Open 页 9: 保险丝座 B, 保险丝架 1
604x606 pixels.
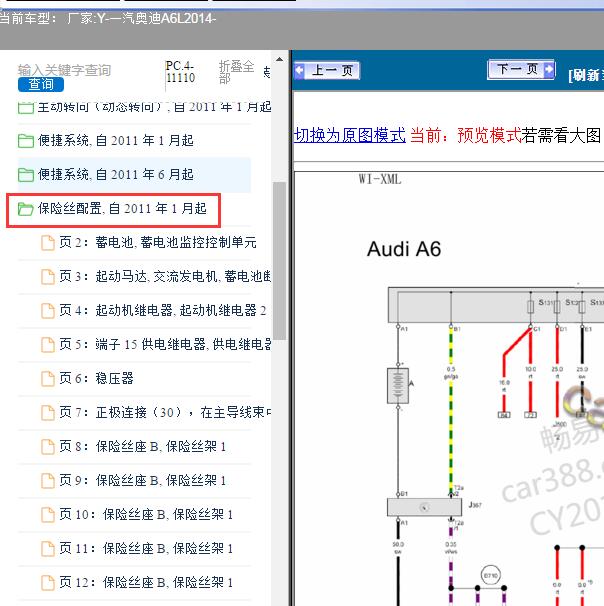pos(142,480)
